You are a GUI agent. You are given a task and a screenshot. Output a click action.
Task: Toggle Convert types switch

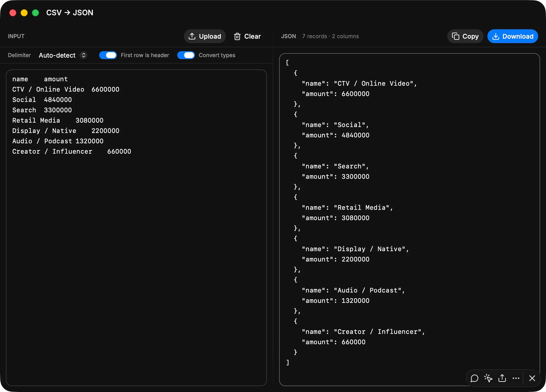186,55
